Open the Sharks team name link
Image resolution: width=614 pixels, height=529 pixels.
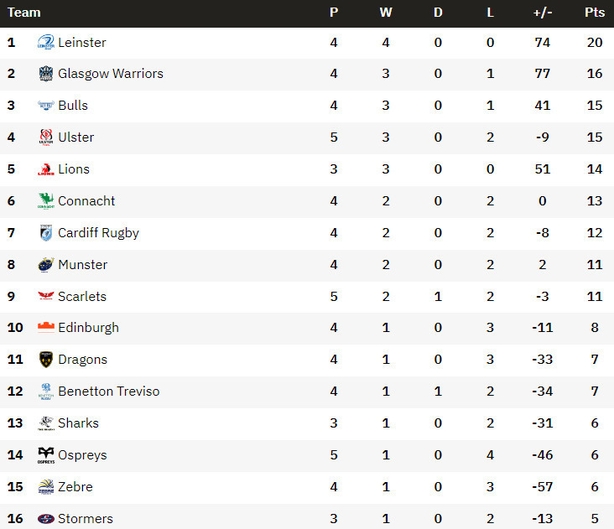(x=78, y=423)
